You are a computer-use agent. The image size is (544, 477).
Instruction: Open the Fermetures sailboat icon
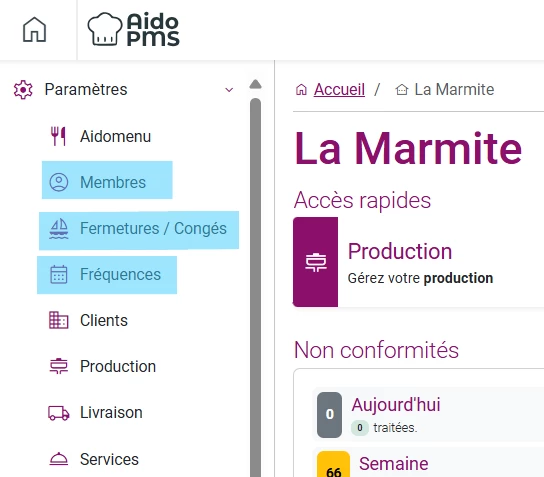point(59,228)
